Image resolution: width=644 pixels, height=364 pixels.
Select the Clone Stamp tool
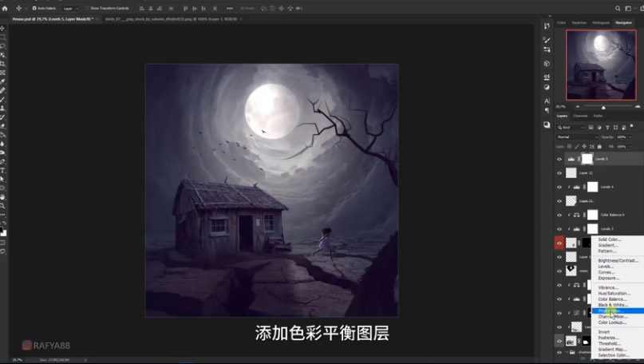(x=3, y=108)
